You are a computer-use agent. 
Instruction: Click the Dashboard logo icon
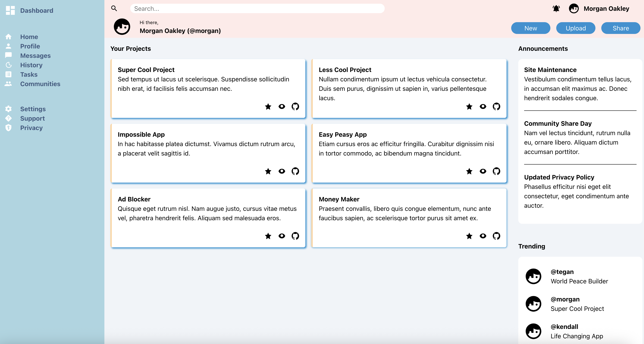click(10, 11)
